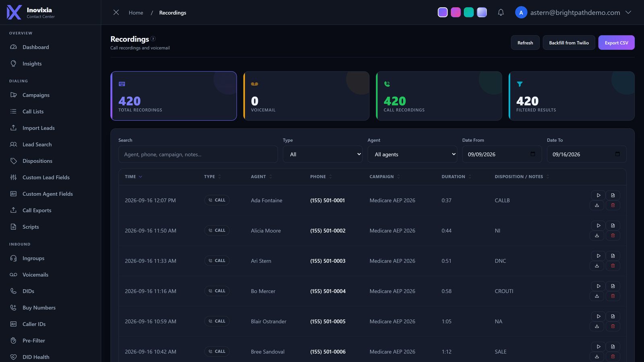Viewport: 644px width, 362px height.
Task: Export recordings with Export CSV
Action: (x=616, y=43)
